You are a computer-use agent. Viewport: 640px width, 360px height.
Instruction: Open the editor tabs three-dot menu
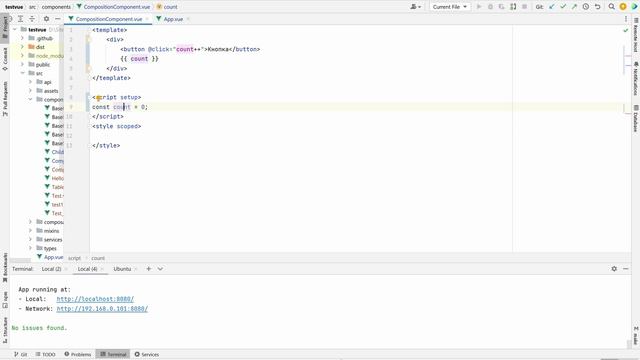click(626, 19)
